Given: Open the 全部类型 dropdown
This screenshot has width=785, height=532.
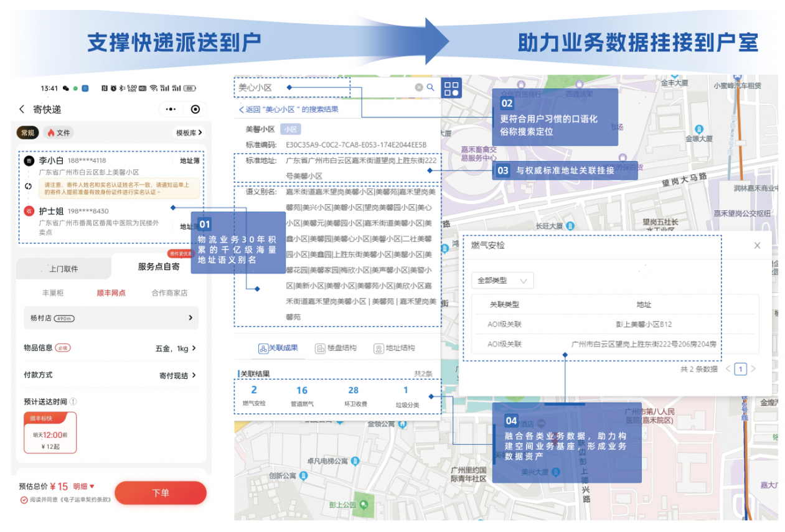Looking at the screenshot, I should [x=502, y=281].
